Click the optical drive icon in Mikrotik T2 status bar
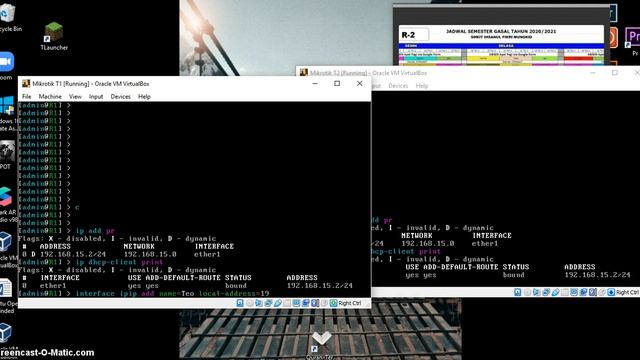Viewport: 640px width, 360px height. tap(527, 292)
